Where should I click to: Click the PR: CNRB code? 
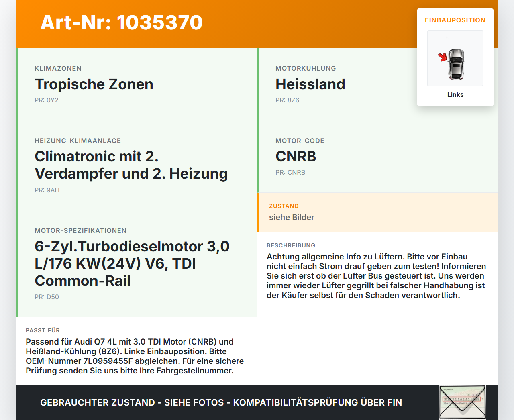tap(290, 173)
